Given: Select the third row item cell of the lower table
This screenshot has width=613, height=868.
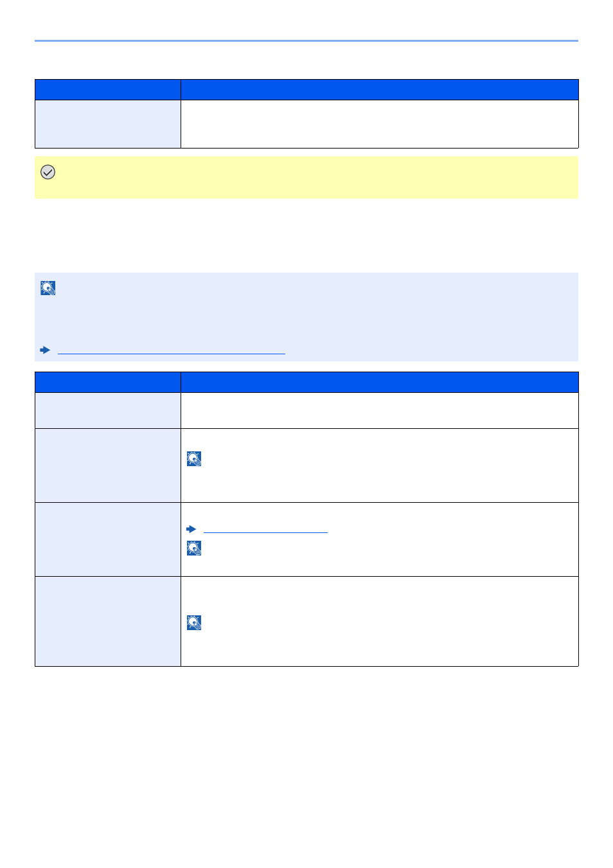Looking at the screenshot, I should click(108, 539).
